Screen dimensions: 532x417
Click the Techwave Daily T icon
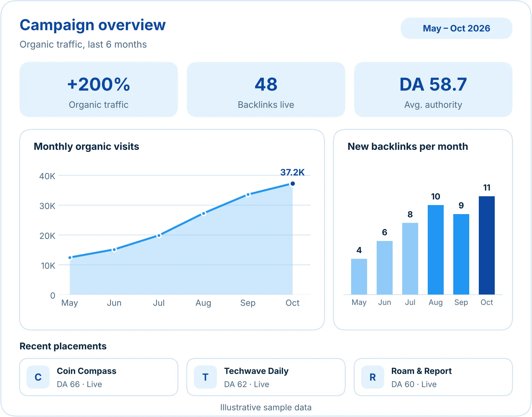click(205, 377)
